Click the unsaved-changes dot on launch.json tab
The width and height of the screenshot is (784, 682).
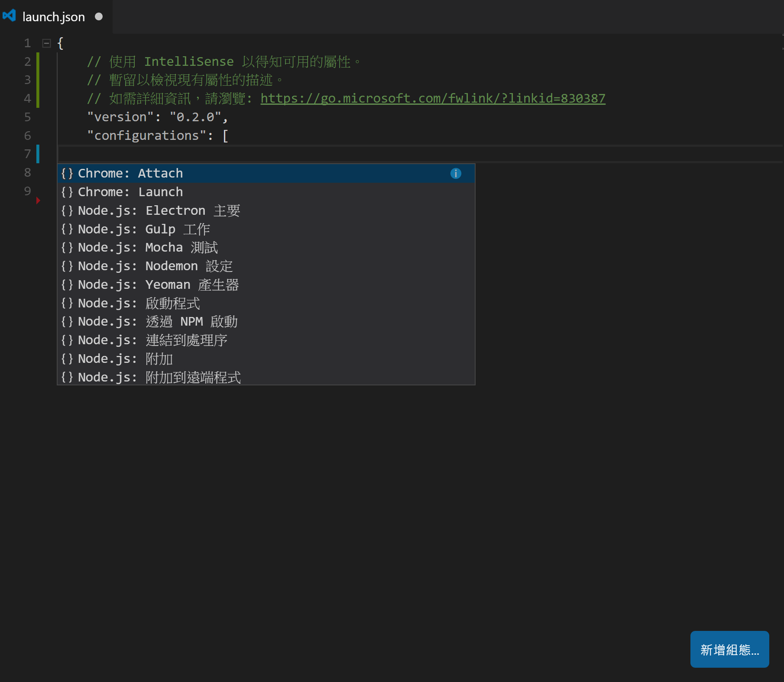click(x=99, y=16)
